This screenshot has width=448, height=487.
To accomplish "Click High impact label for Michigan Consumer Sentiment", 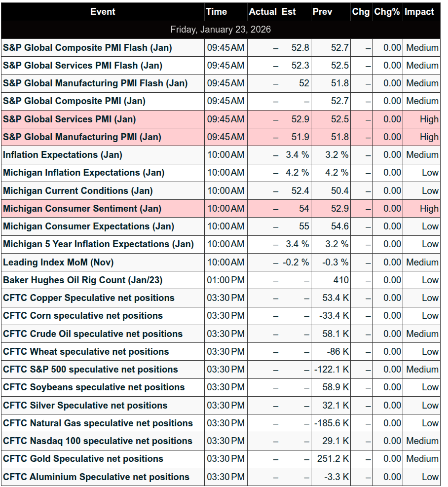I will [x=429, y=209].
